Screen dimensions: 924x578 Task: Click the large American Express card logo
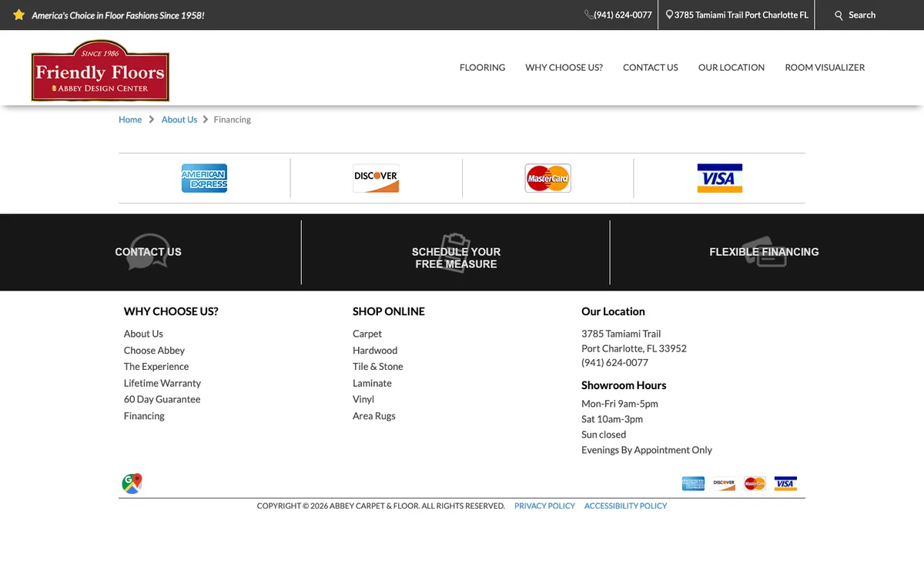click(204, 178)
